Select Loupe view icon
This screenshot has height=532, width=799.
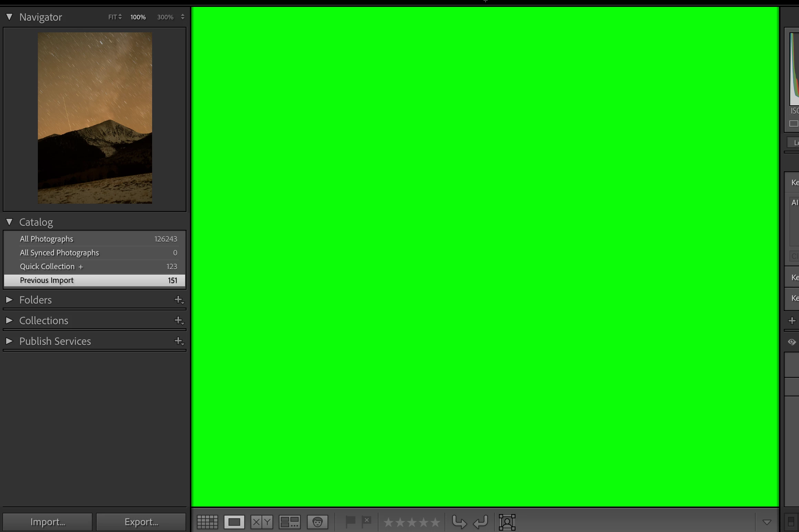[234, 522]
